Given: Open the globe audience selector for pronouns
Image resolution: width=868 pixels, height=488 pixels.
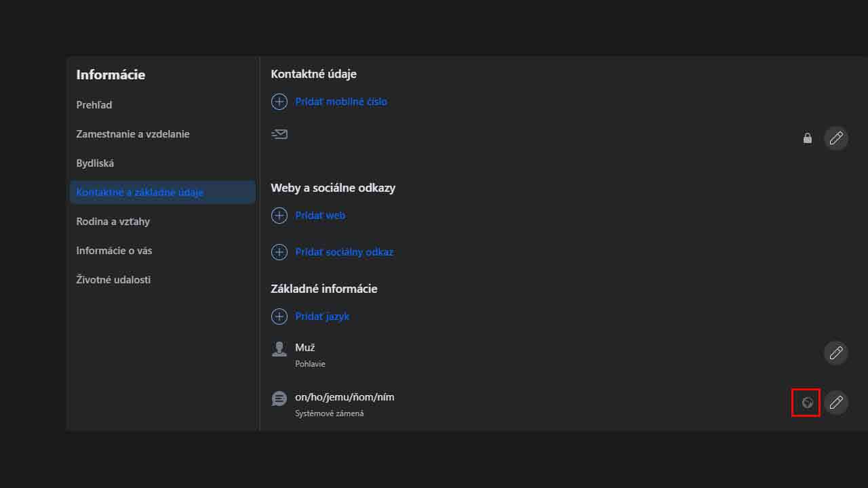Looking at the screenshot, I should (807, 403).
